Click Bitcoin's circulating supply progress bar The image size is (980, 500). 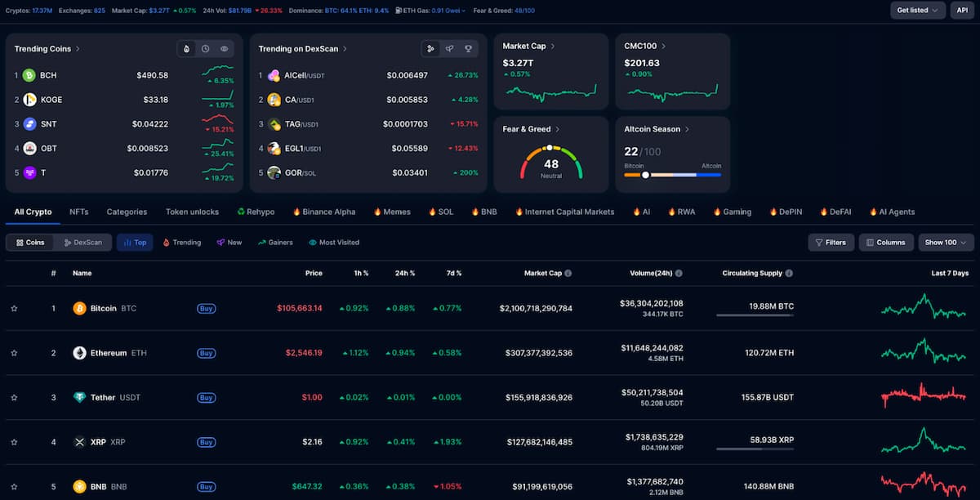pos(755,315)
